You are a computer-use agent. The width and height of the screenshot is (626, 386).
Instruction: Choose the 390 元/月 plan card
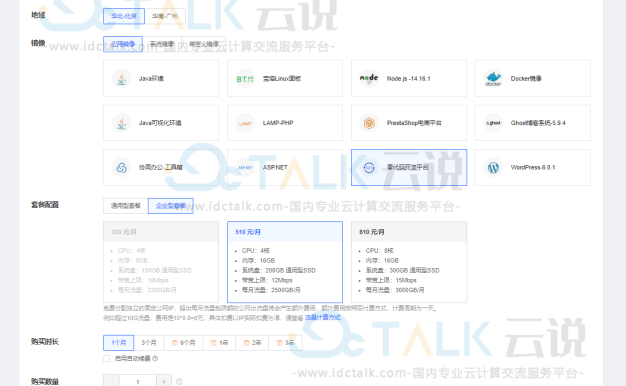click(161, 262)
